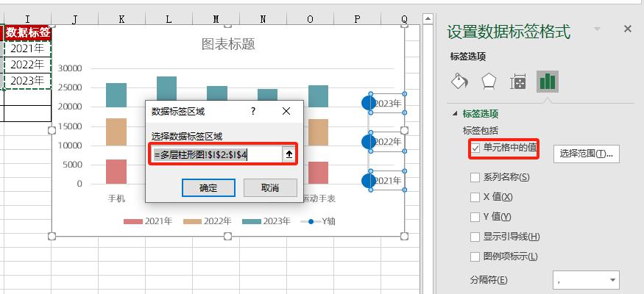Viewport: 644px width, 294px height.
Task: Select the Label Options bar chart icon
Action: [x=548, y=81]
